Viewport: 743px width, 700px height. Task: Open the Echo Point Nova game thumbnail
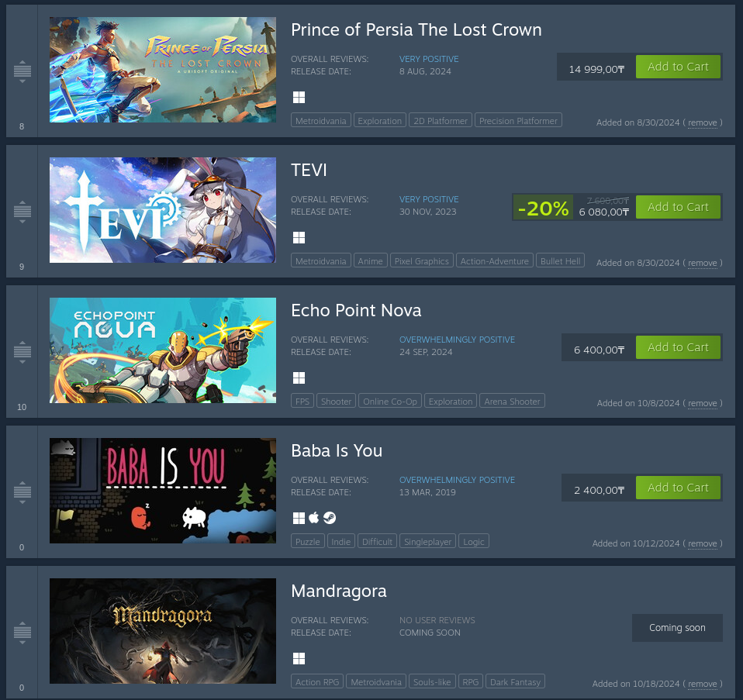(163, 350)
